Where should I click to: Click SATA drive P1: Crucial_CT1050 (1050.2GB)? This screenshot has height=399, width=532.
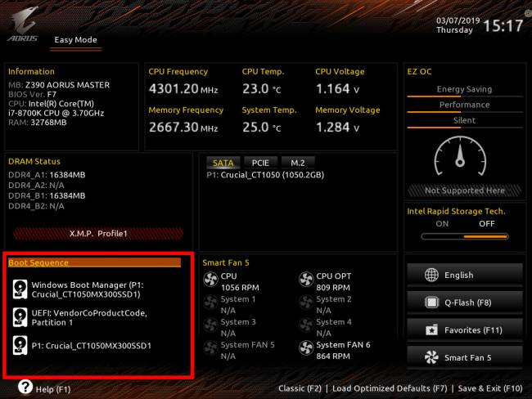pyautogui.click(x=265, y=175)
